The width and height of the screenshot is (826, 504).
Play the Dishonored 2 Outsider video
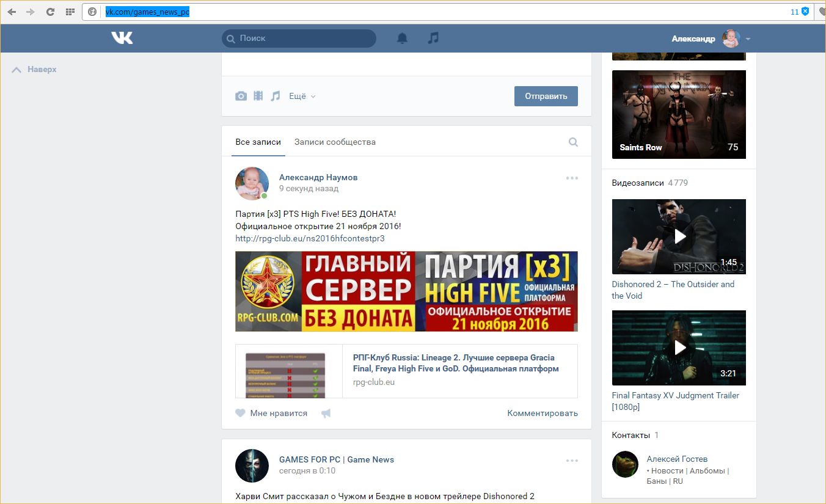click(679, 236)
